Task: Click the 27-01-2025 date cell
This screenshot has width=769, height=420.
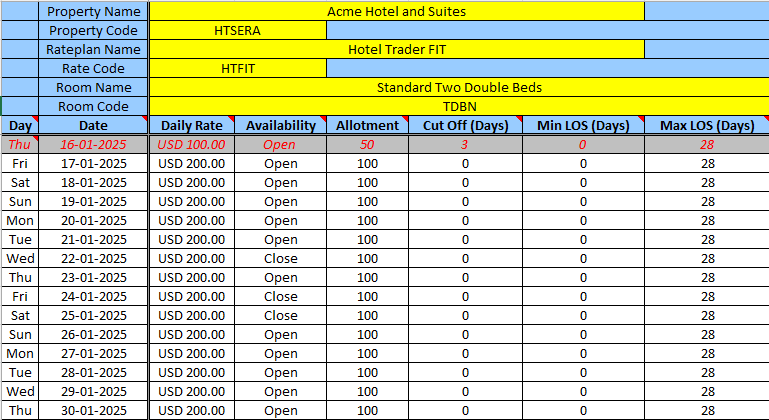Action: tap(93, 353)
